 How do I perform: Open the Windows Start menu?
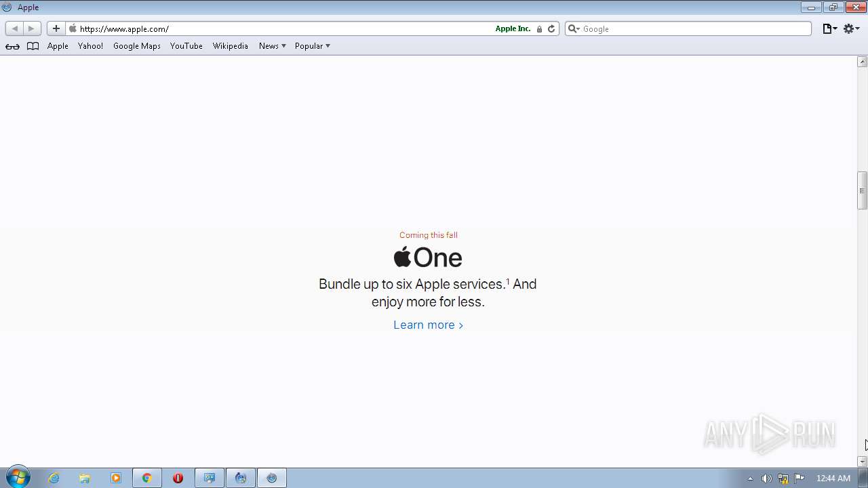pos(18,478)
